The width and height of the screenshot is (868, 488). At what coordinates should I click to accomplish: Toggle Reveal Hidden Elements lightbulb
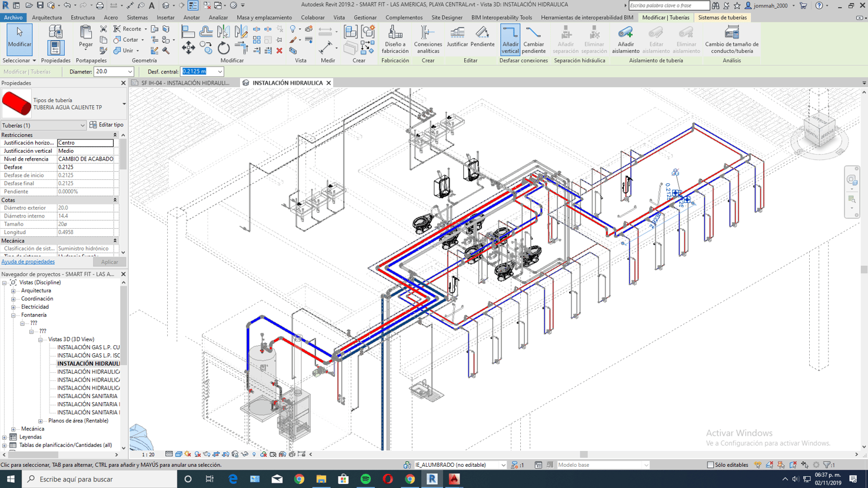point(254,454)
